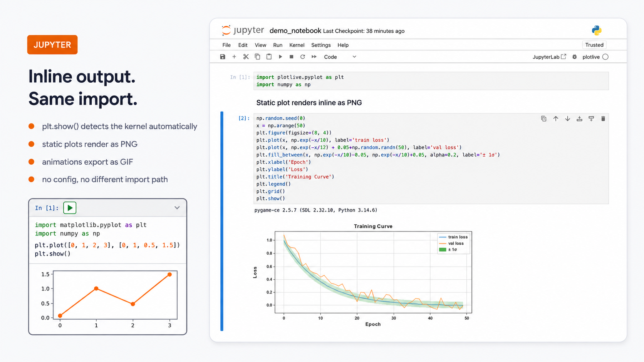Open the Kernel menu
This screenshot has height=362, width=644.
(x=297, y=45)
